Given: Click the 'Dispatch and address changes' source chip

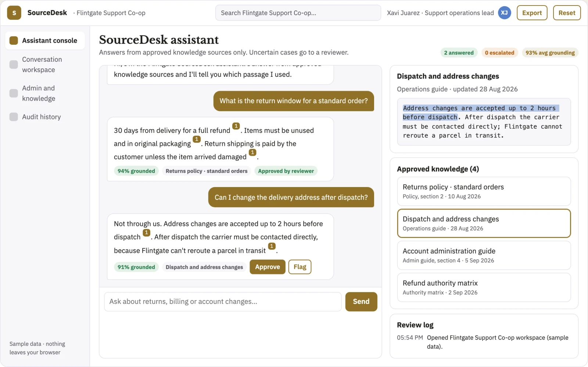Looking at the screenshot, I should [x=204, y=267].
